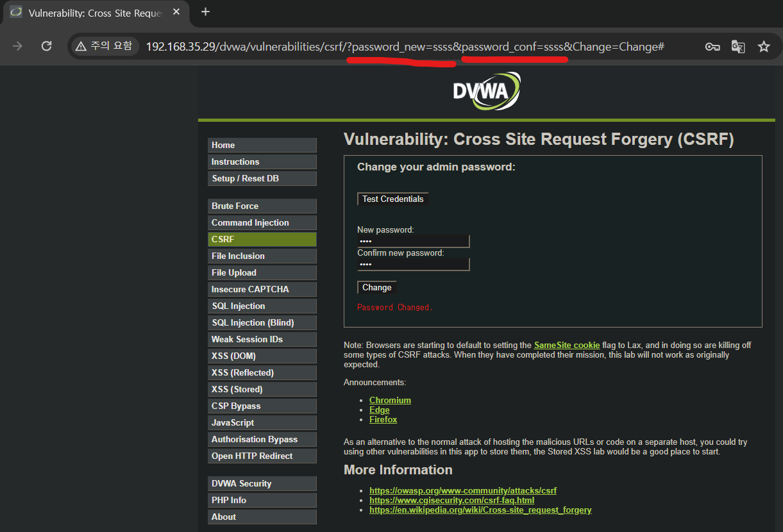This screenshot has height=532, width=783.
Task: Open the File Upload page
Action: (x=262, y=273)
